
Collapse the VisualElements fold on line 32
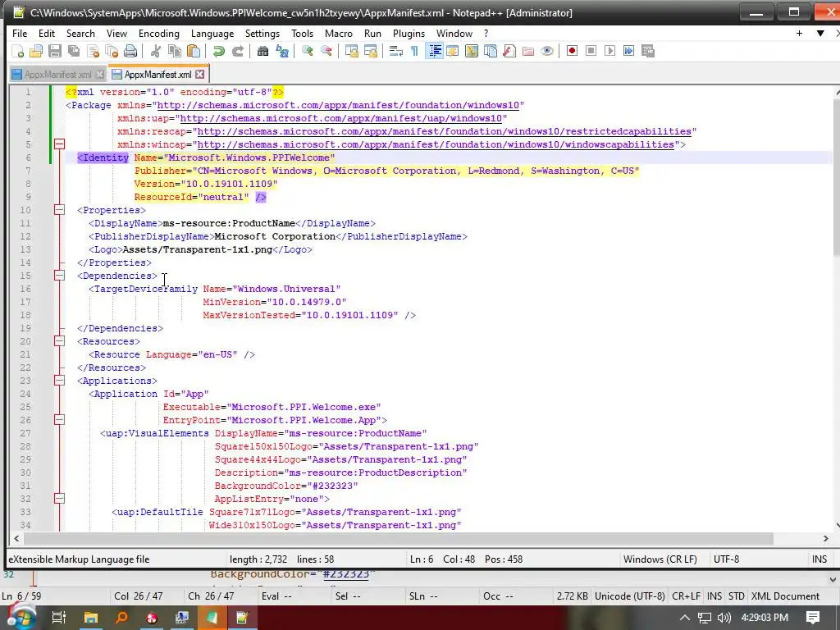pos(59,499)
